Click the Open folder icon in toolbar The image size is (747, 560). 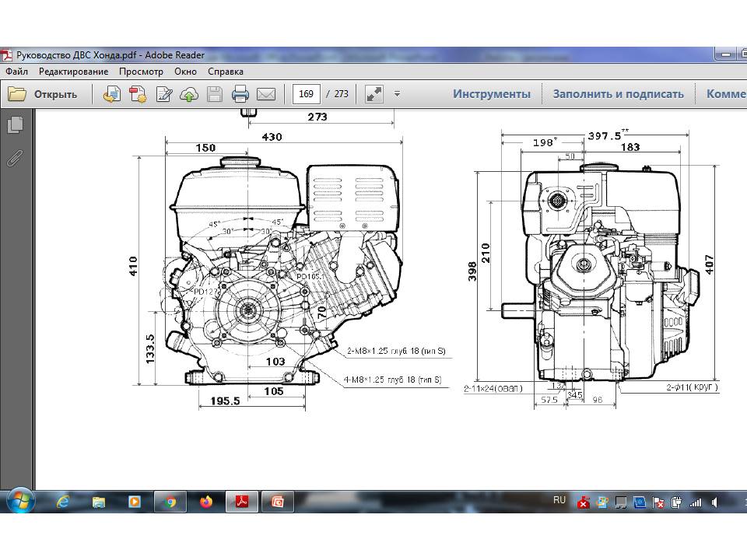[x=17, y=94]
